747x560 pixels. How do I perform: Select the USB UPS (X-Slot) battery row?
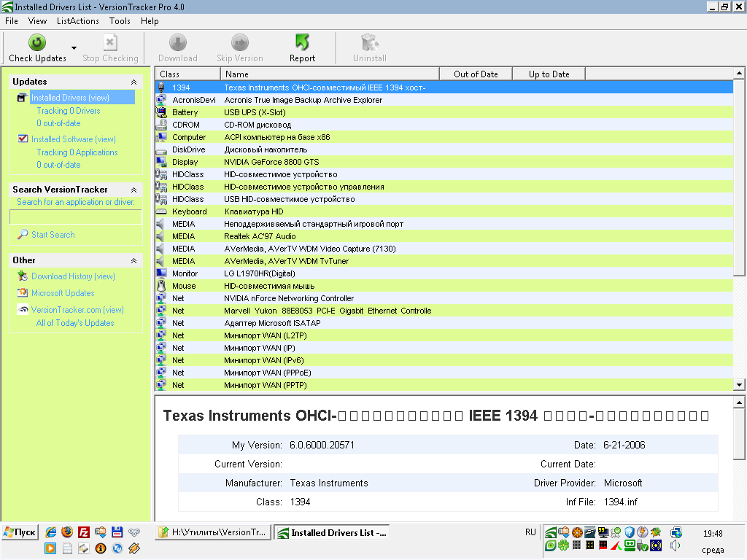pos(444,112)
